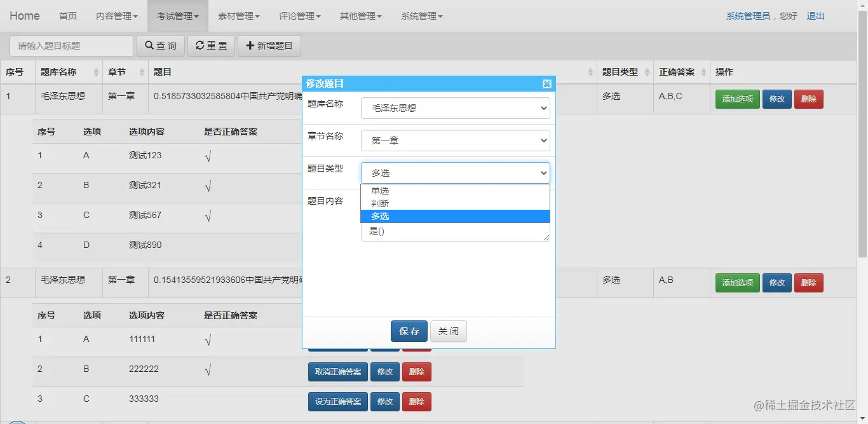Click 修改 for option 222222
868x424 pixels.
pos(385,372)
